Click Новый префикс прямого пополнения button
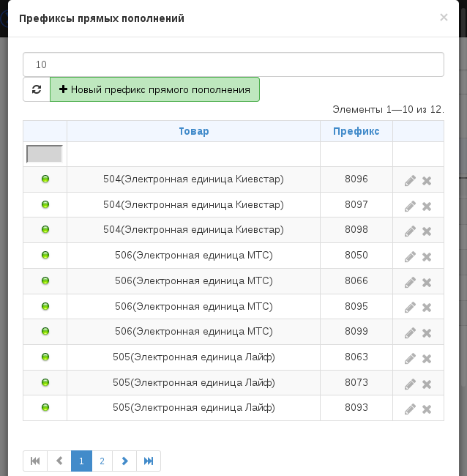 pyautogui.click(x=154, y=89)
